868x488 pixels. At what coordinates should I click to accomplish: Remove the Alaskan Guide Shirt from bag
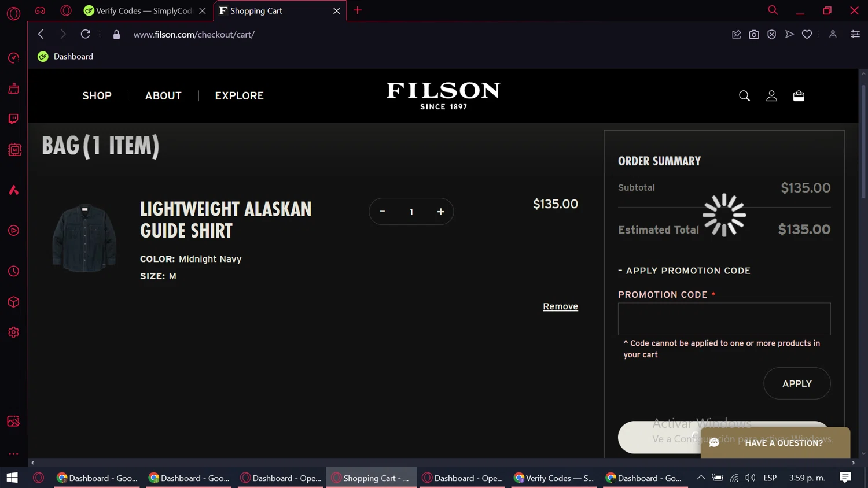point(560,306)
